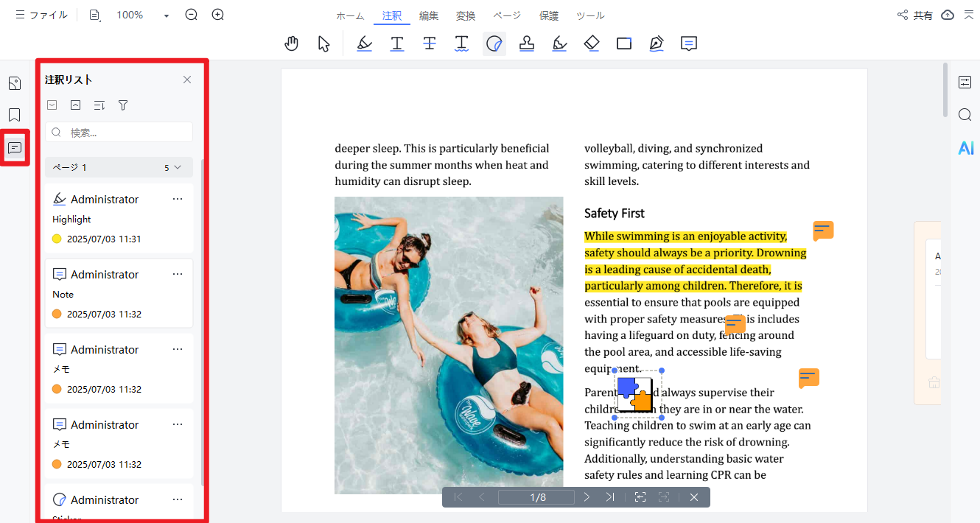Click the annotation search field

[119, 133]
